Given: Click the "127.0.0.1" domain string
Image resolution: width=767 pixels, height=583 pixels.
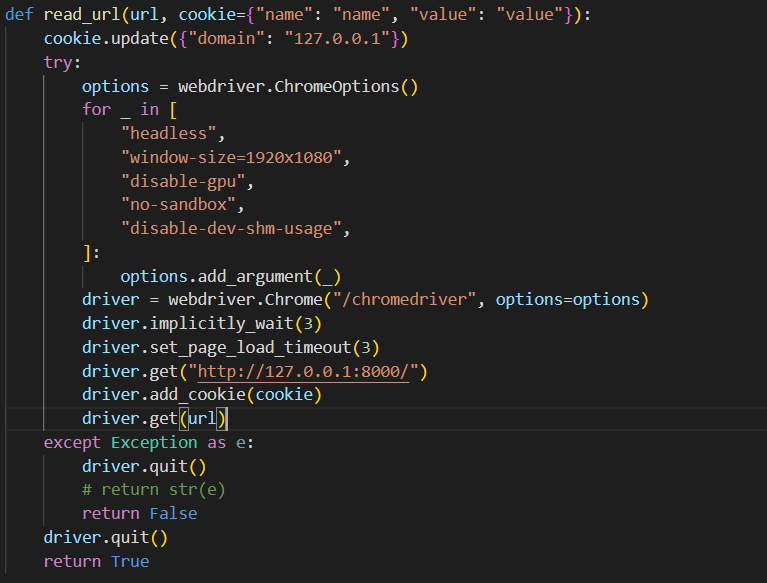Looking at the screenshot, I should (x=337, y=39).
